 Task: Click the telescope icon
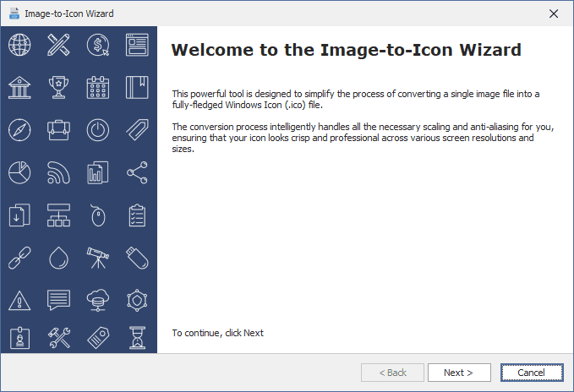[x=98, y=257]
